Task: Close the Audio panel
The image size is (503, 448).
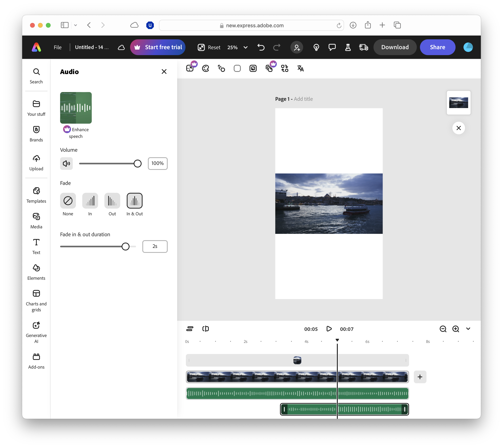Action: 164,71
